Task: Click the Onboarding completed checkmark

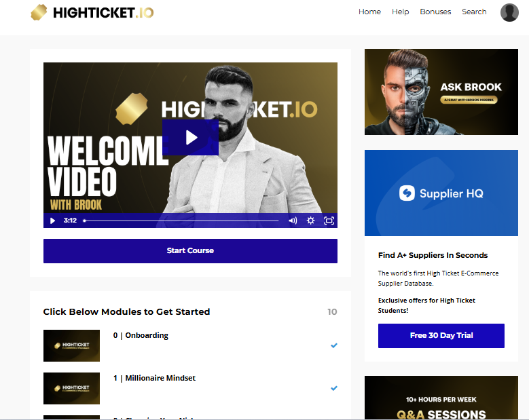Action: point(334,345)
